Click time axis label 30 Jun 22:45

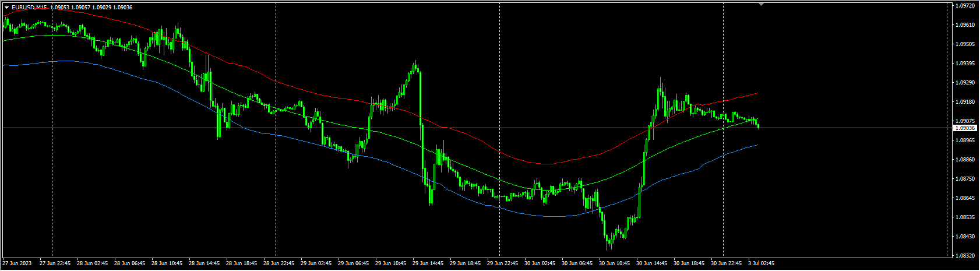point(727,263)
